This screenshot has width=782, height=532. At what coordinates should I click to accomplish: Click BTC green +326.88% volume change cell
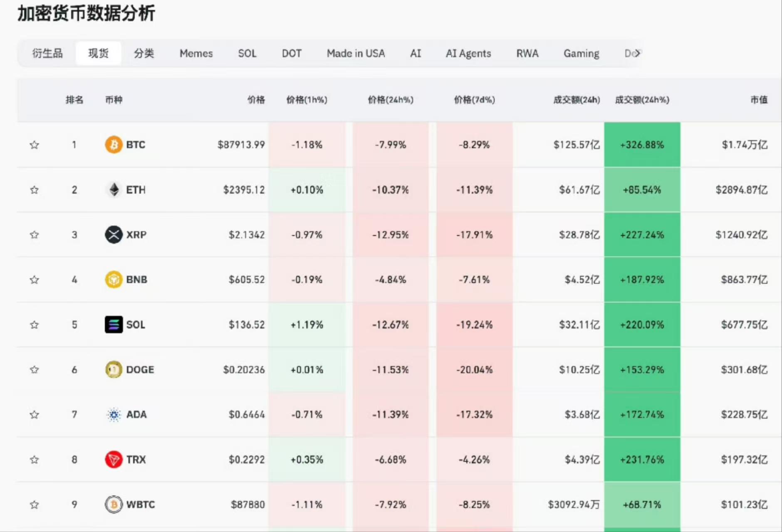642,145
